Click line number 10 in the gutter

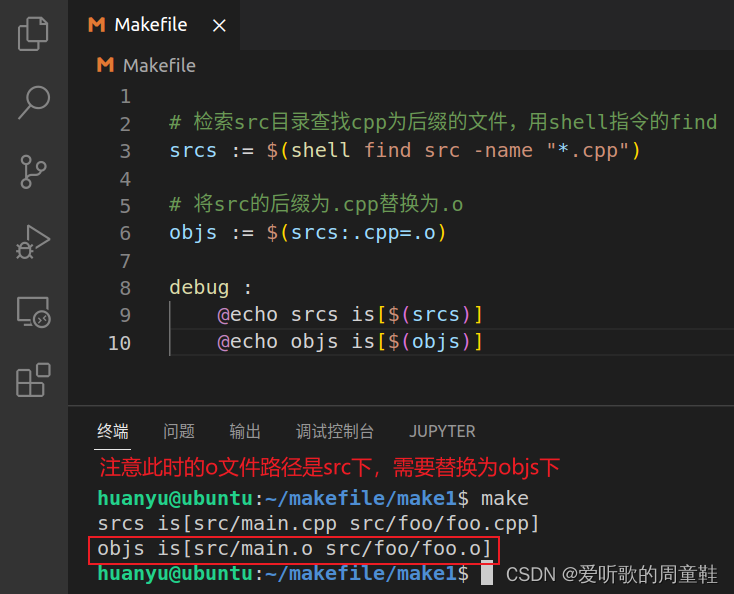coord(119,343)
